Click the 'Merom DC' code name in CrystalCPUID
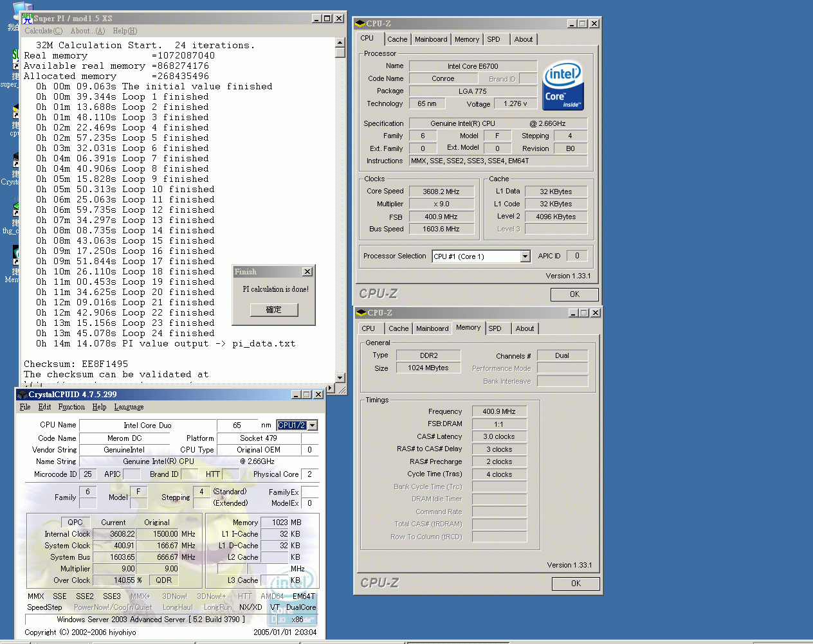The width and height of the screenshot is (813, 644). pyautogui.click(x=125, y=438)
